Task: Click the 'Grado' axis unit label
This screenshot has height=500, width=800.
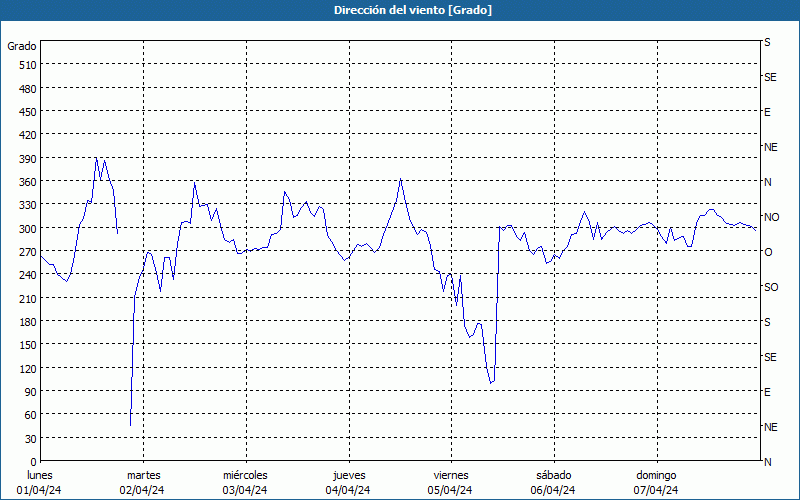Action: [22, 46]
